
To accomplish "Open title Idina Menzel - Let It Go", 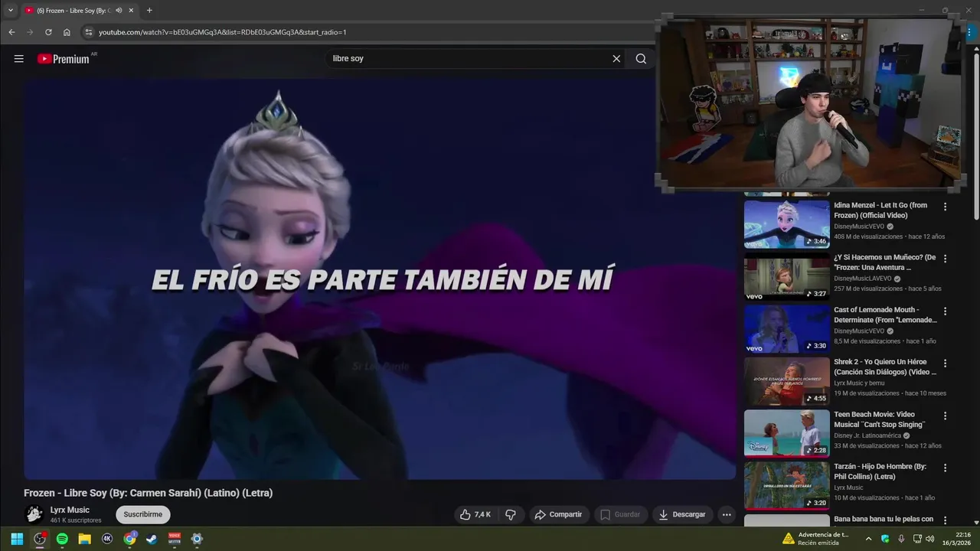I will coord(880,210).
